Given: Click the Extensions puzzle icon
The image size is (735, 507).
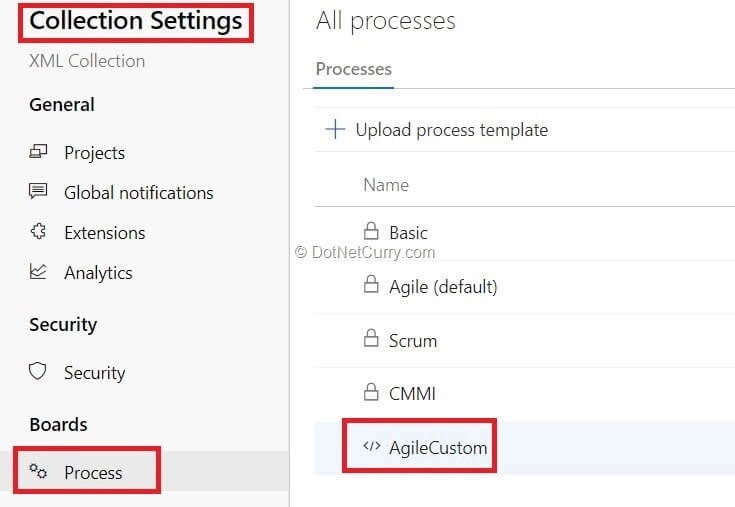Looking at the screenshot, I should pyautogui.click(x=39, y=232).
